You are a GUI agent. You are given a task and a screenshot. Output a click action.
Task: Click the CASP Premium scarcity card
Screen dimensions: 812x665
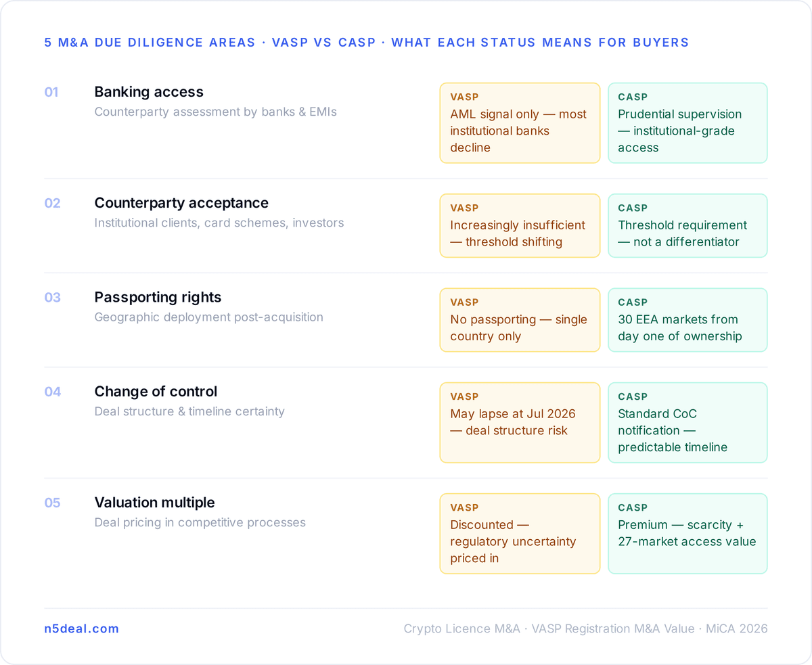tap(687, 534)
